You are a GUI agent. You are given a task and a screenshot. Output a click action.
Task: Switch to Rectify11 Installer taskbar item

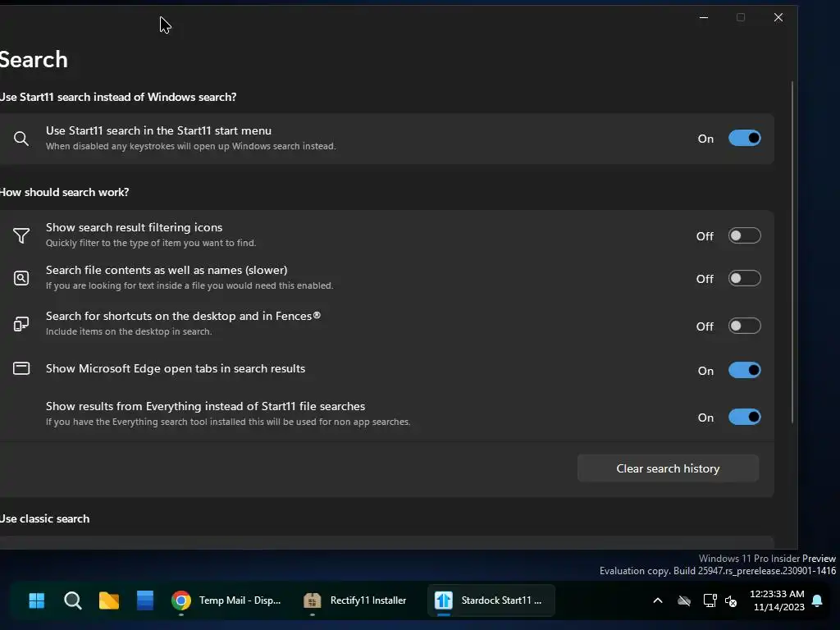[355, 600]
